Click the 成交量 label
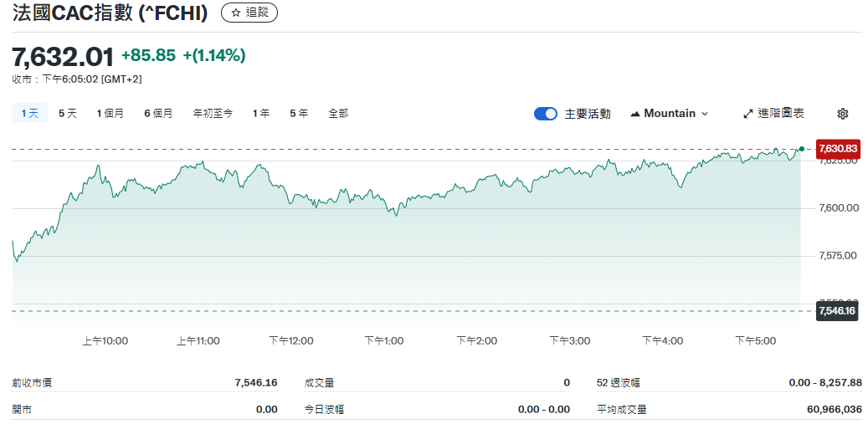Screen dimensions: 868x424 pyautogui.click(x=319, y=382)
